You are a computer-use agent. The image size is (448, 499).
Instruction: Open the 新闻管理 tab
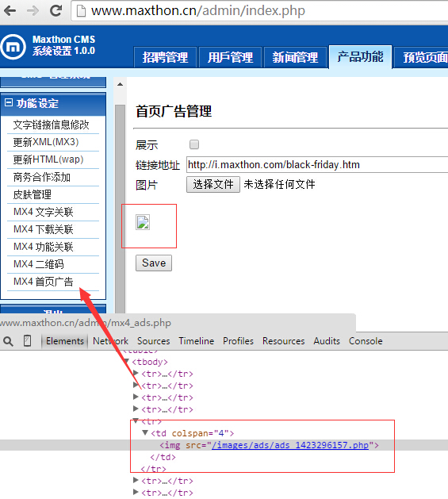pos(295,57)
